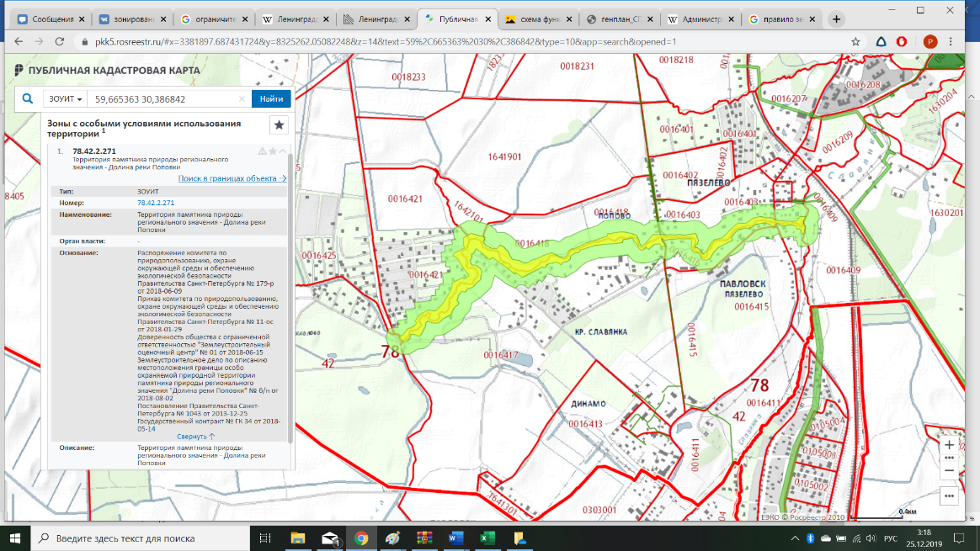Click the small star icon on result 78.42.2.271

pyautogui.click(x=273, y=151)
